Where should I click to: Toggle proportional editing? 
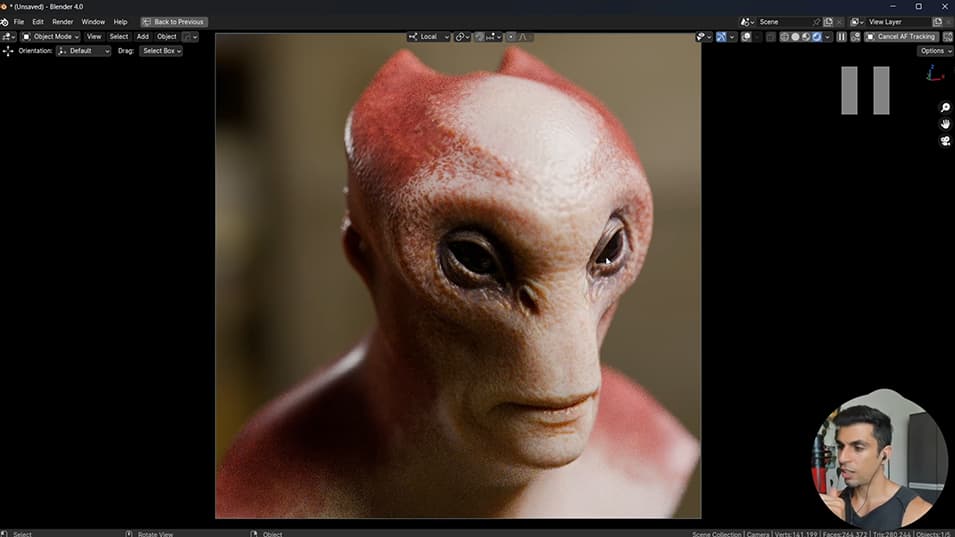point(511,37)
